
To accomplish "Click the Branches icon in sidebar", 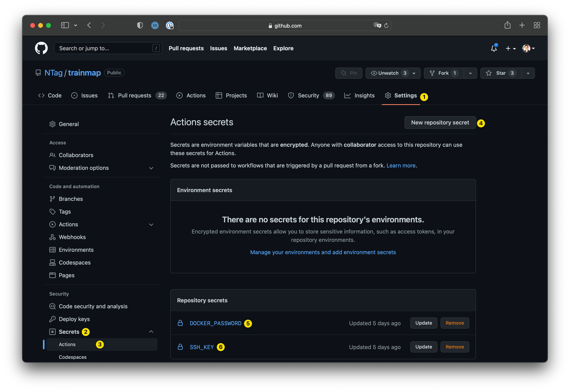I will pos(52,199).
